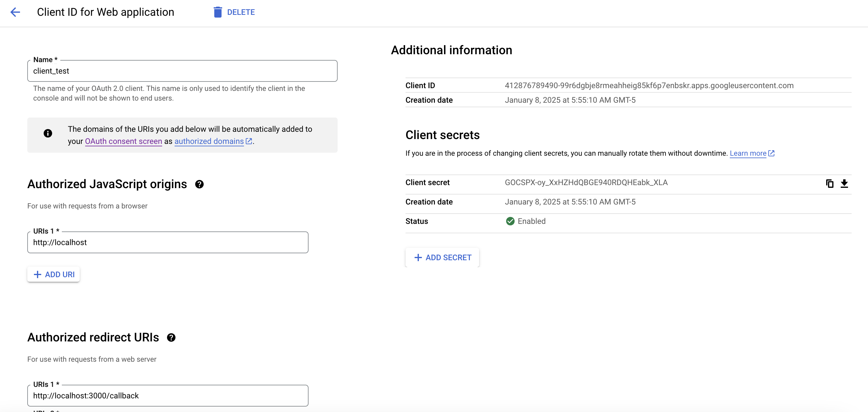Image resolution: width=868 pixels, height=412 pixels.
Task: Download the client secret via download icon
Action: click(x=844, y=184)
